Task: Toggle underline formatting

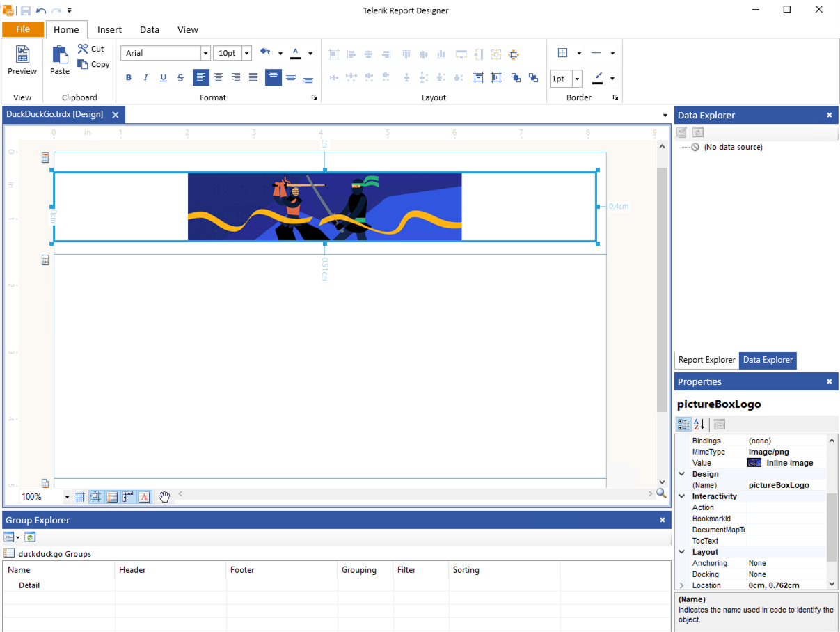Action: click(163, 78)
